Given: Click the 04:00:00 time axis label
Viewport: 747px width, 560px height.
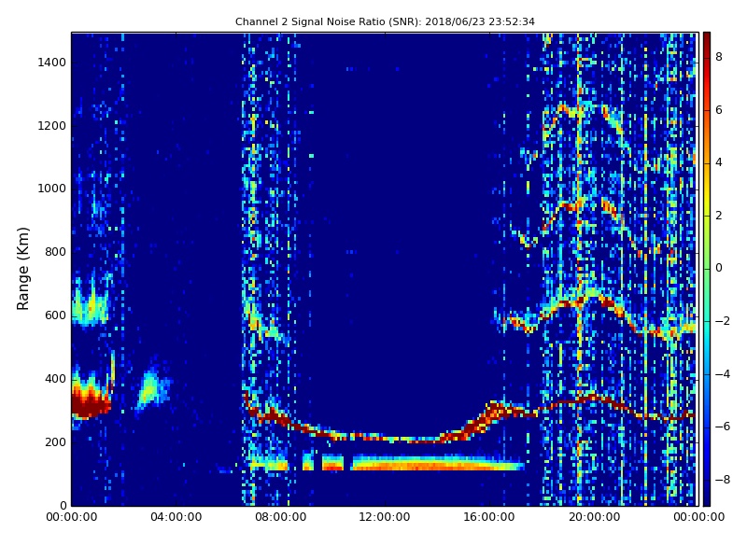Looking at the screenshot, I should (176, 517).
